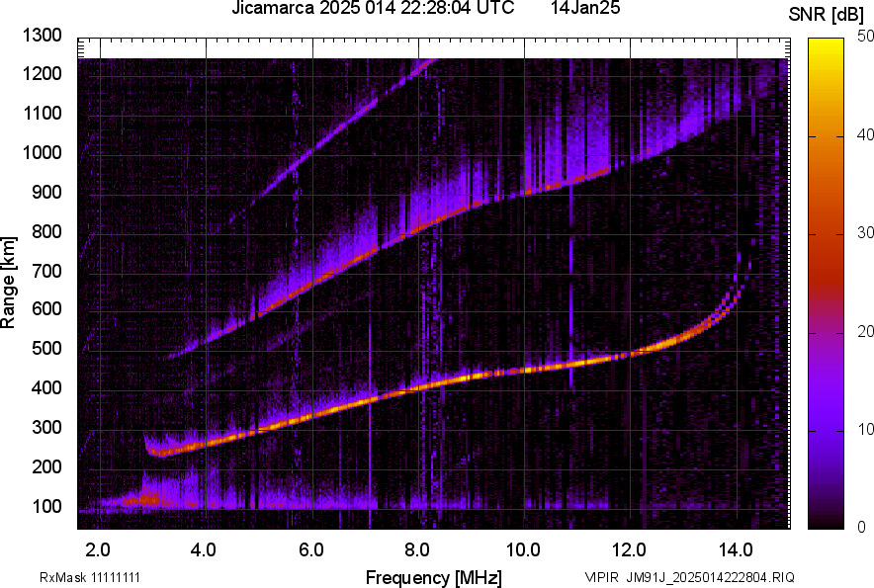This screenshot has height=588, width=874.
Task: Click frequency tick label '14.0'
Action: [x=736, y=550]
